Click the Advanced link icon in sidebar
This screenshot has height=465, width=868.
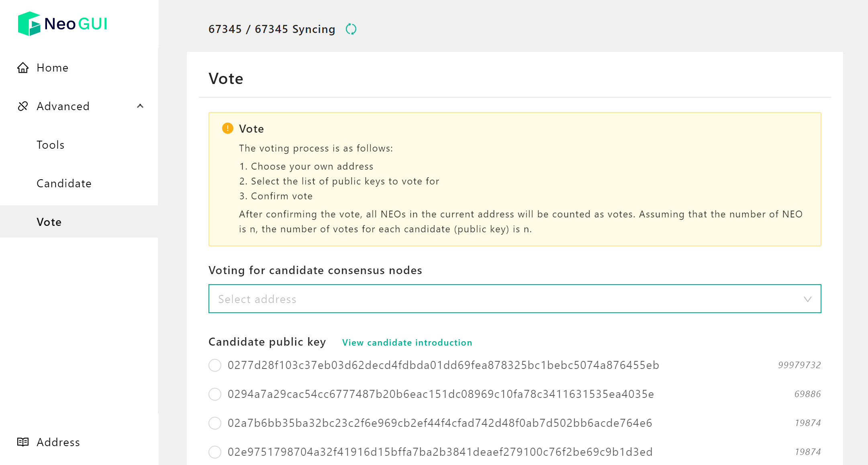click(x=23, y=106)
